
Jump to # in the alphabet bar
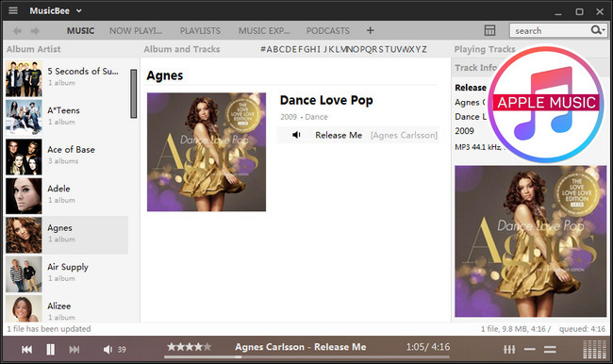click(x=263, y=49)
